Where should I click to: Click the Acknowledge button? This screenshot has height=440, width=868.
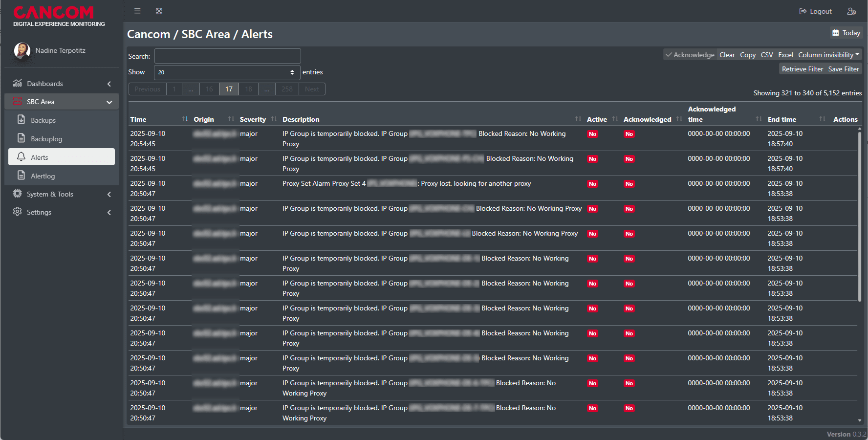coord(690,55)
